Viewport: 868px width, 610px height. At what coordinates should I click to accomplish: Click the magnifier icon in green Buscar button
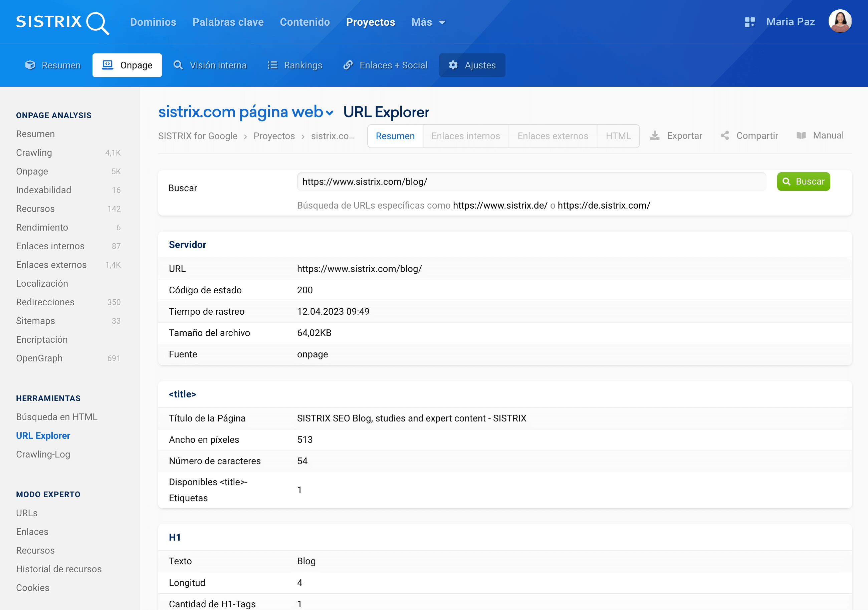coord(786,182)
